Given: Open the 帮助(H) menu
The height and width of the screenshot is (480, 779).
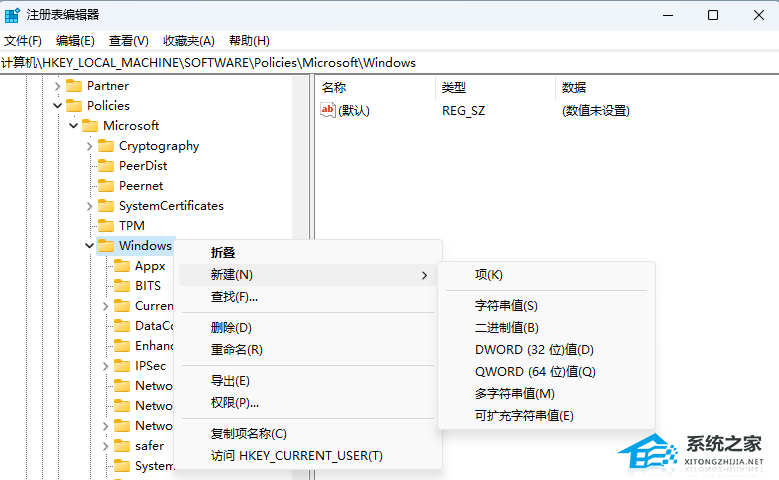Looking at the screenshot, I should point(249,41).
